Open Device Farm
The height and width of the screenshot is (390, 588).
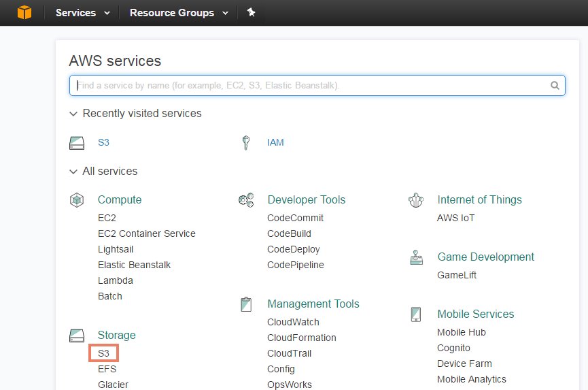pos(464,363)
